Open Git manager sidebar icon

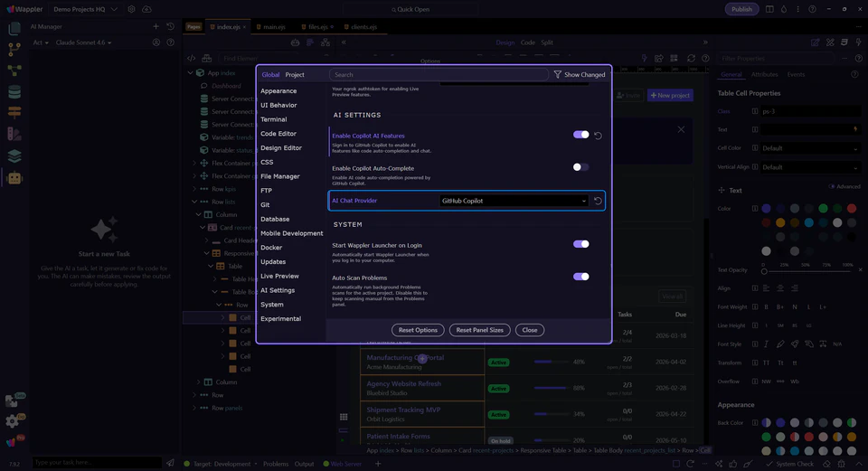(14, 49)
